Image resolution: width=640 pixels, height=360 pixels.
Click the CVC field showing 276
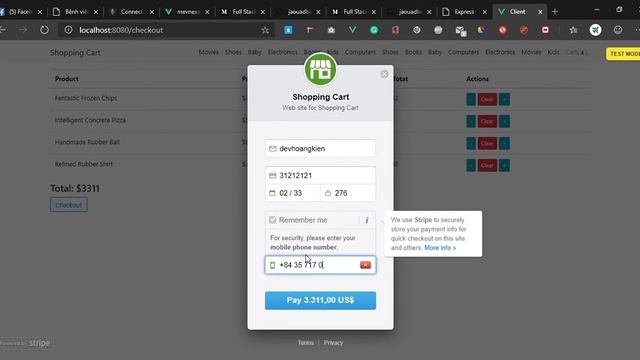tap(348, 193)
